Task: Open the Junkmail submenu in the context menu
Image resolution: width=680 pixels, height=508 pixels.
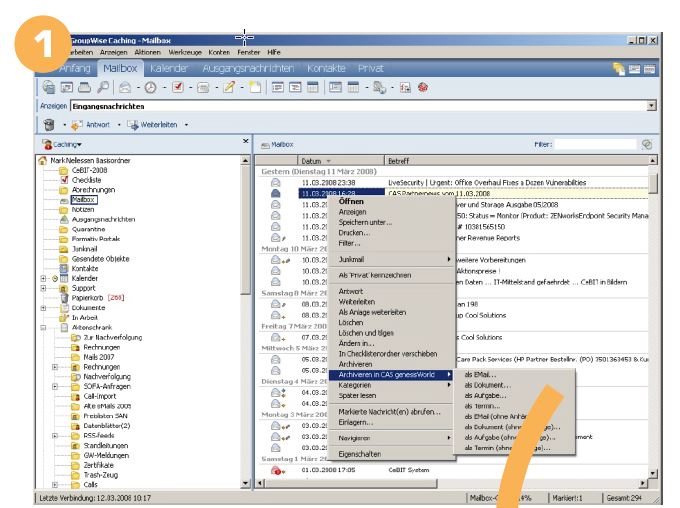Action: pos(392,259)
